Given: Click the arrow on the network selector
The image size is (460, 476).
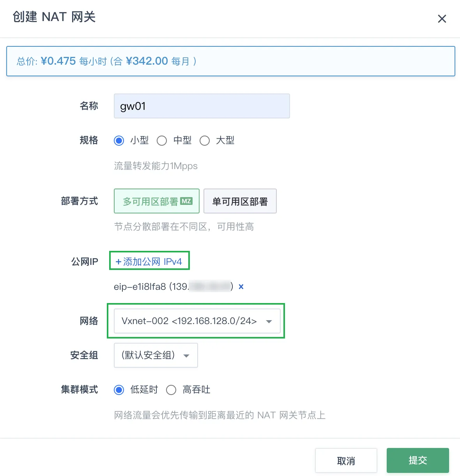Looking at the screenshot, I should point(269,321).
